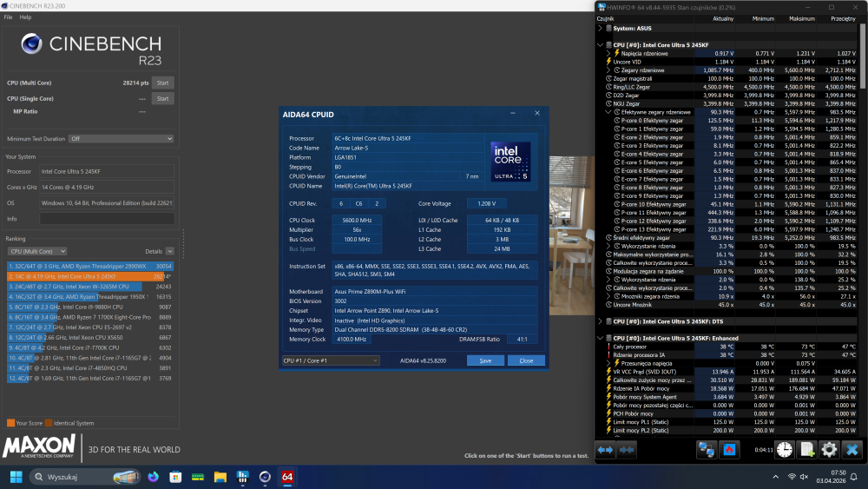Collapse the Efektywne zegary rdzeniowe tree
This screenshot has height=489, width=868.
[x=608, y=112]
